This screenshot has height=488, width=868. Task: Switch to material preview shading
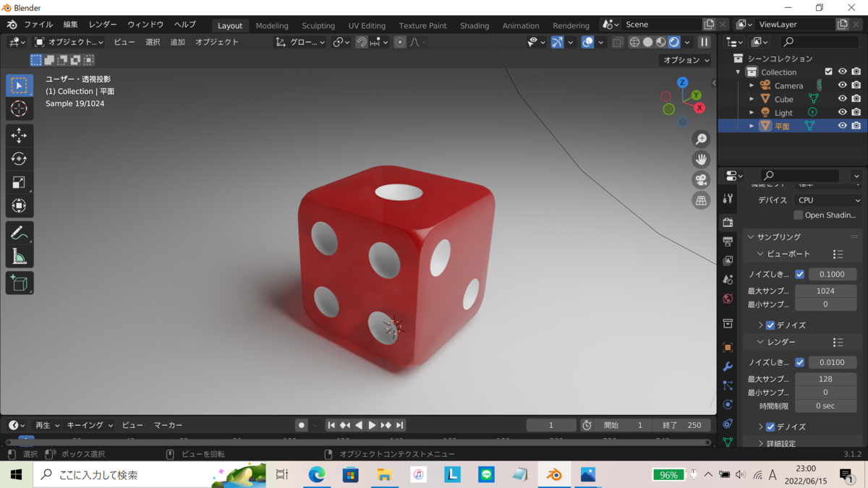[x=660, y=42]
